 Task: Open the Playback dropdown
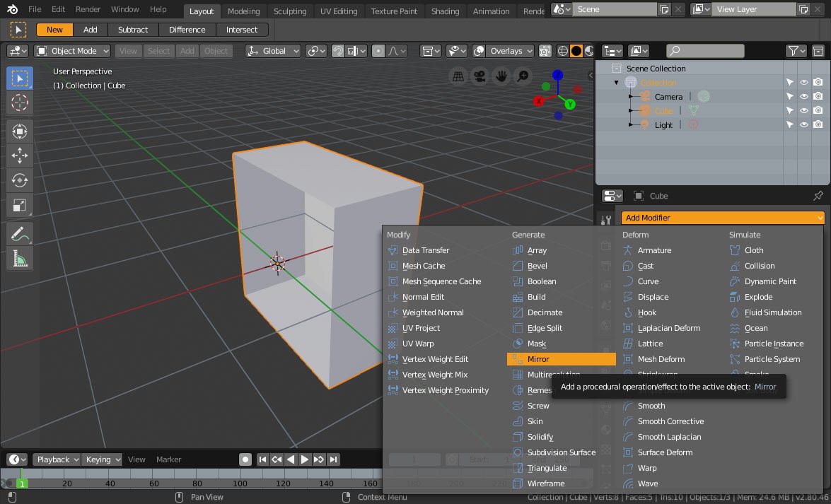[x=57, y=459]
